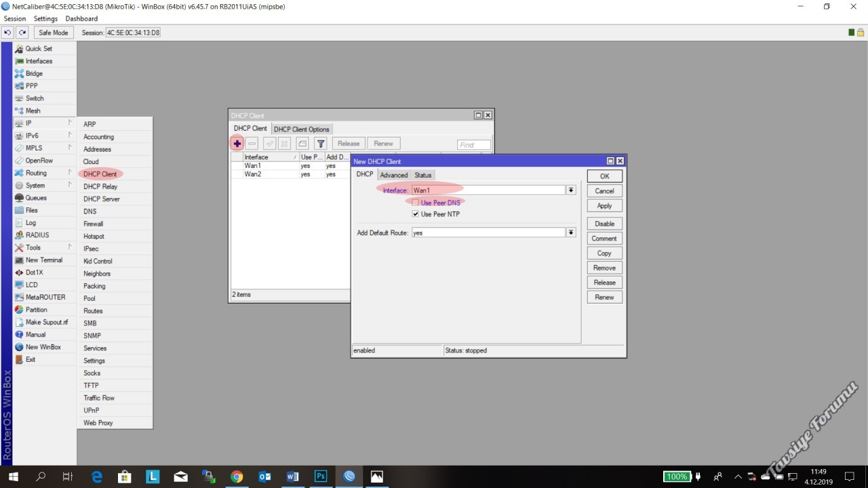Open Queues in the sidebar

(36, 198)
